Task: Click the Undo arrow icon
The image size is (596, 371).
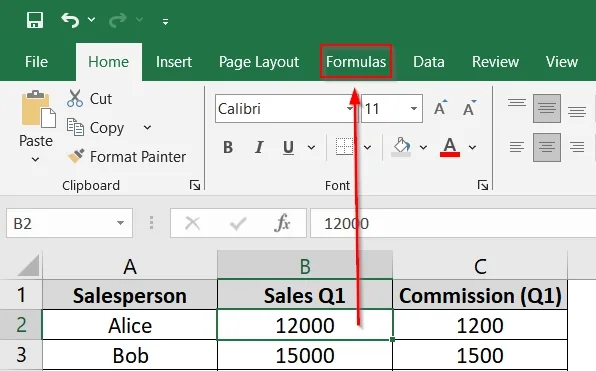Action: tap(70, 20)
